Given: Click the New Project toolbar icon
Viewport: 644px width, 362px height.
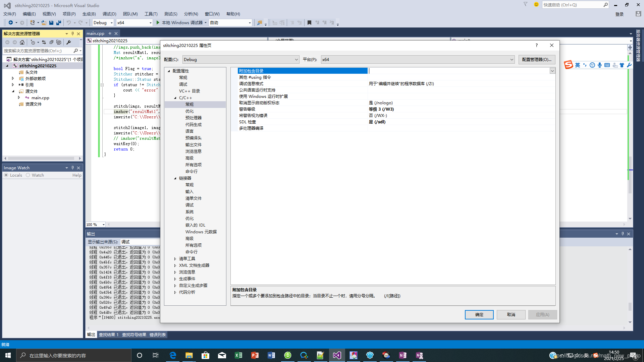Looking at the screenshot, I should 32,23.
